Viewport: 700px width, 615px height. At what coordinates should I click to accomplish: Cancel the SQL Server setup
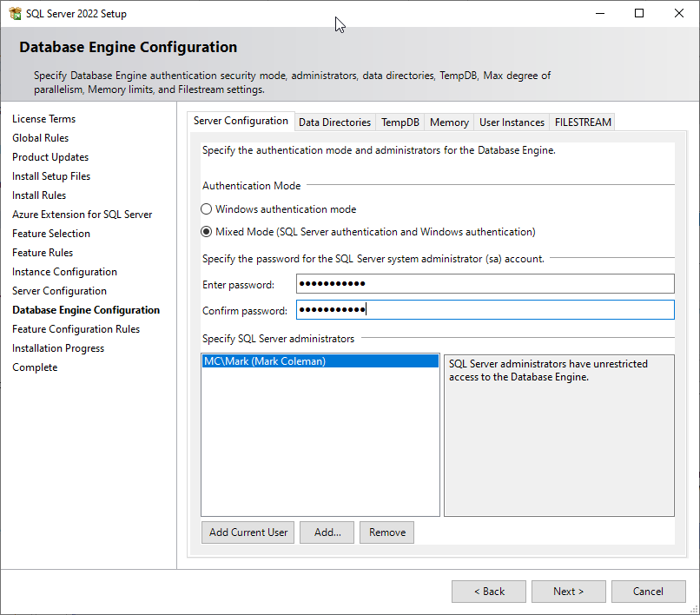click(x=648, y=592)
